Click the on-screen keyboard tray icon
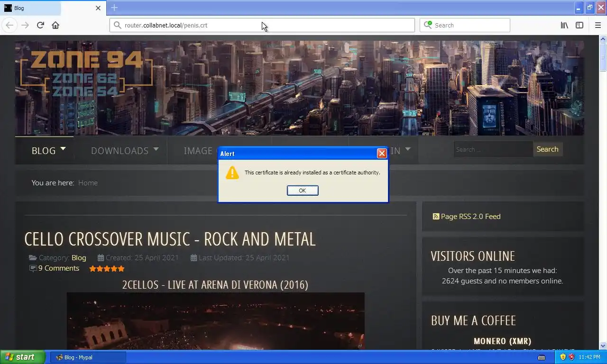The image size is (607, 364). (x=542, y=357)
